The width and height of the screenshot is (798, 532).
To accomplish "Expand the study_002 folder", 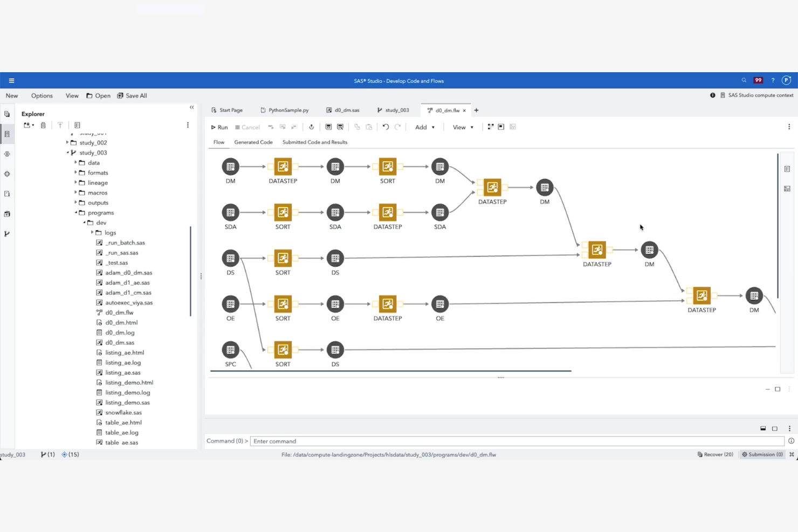I will click(x=67, y=143).
